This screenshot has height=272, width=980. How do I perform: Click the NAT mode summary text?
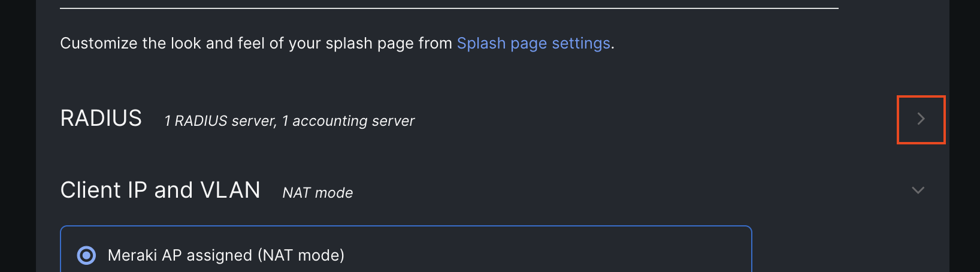(317, 193)
